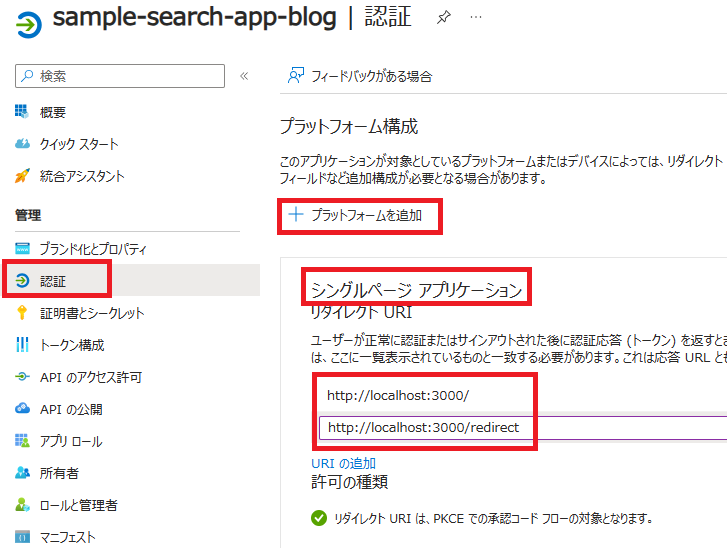Viewport: 727px width, 548px height.
Task: Click the 概要 grid icon
Action: click(21, 112)
